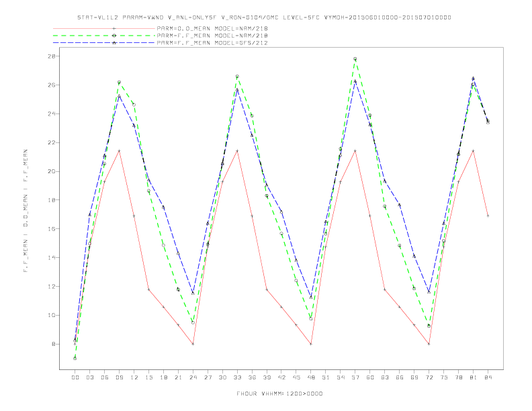Click x-axis tick label 18
532x411 pixels.
pyautogui.click(x=163, y=377)
